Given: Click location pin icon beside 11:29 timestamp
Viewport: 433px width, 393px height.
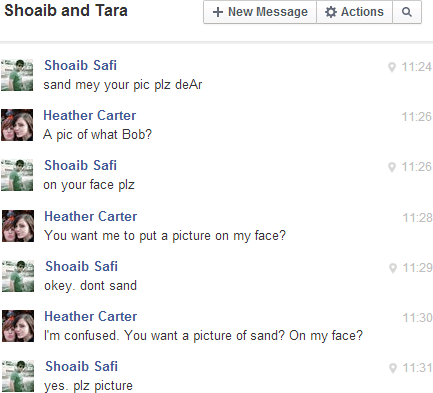Looking at the screenshot, I should [x=393, y=268].
